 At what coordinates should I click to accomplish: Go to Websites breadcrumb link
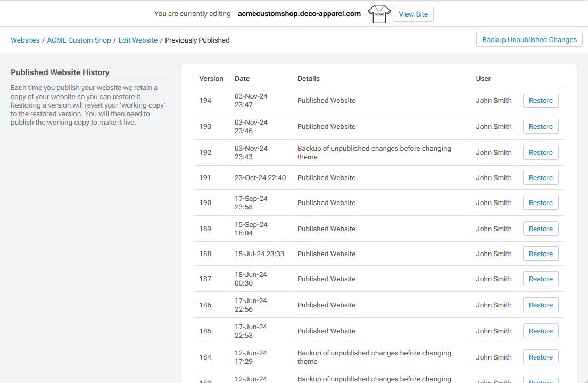(25, 40)
